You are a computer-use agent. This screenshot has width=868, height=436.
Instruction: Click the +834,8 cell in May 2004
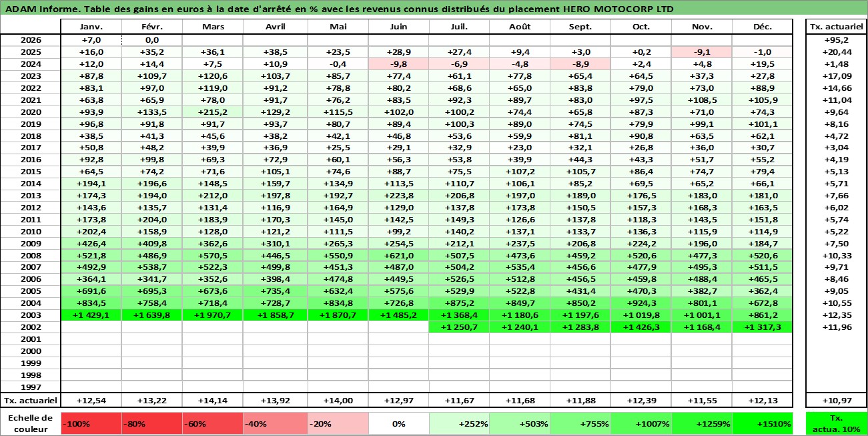tap(338, 303)
